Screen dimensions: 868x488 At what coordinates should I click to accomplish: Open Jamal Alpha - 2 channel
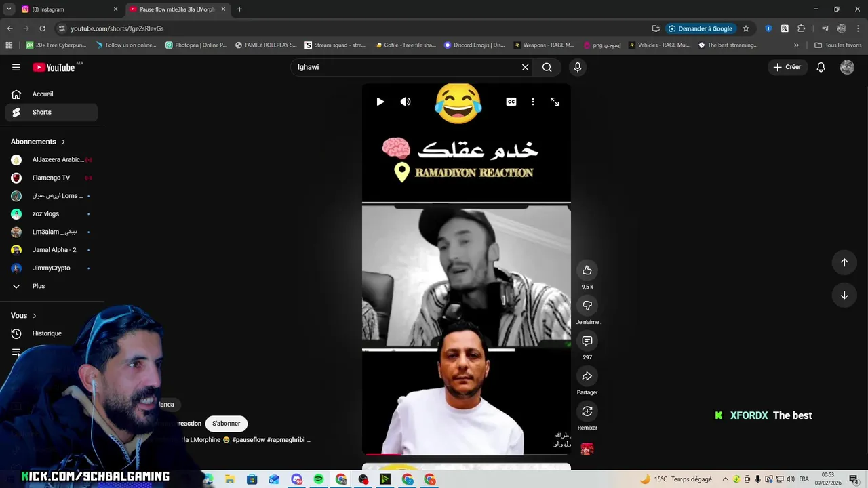click(x=52, y=250)
